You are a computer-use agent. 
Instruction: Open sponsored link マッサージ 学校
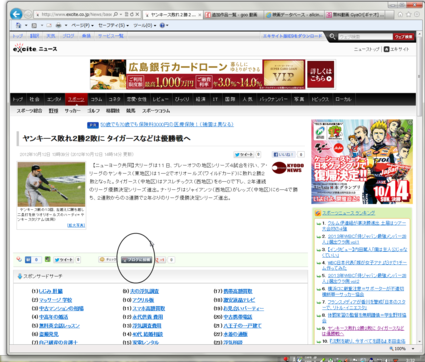coord(55,300)
